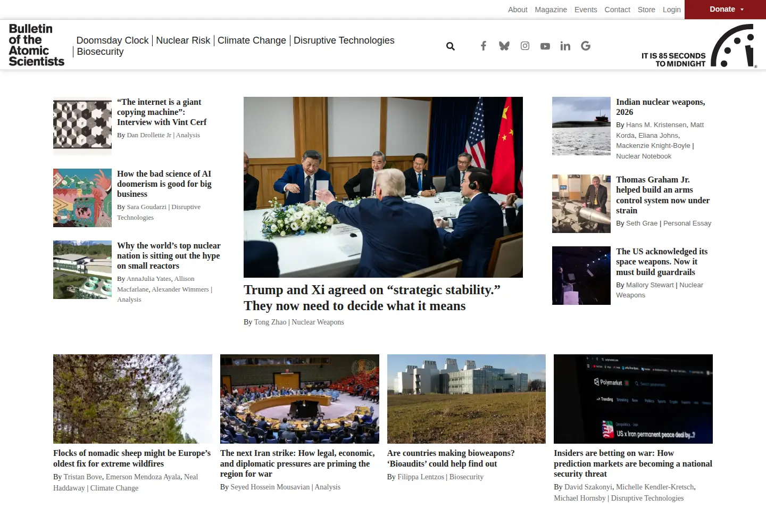Open the YouTube icon in header
Screen dimensions: 766x532
pos(545,46)
